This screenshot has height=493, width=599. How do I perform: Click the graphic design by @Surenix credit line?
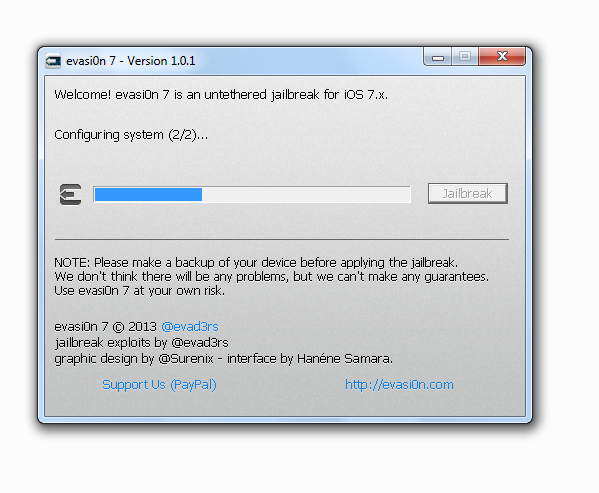click(x=223, y=359)
